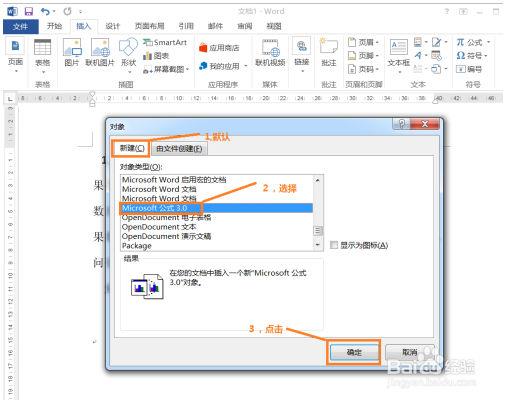This screenshot has width=506, height=403.
Task: Expand the undo history dropdown arrow
Action: click(54, 12)
